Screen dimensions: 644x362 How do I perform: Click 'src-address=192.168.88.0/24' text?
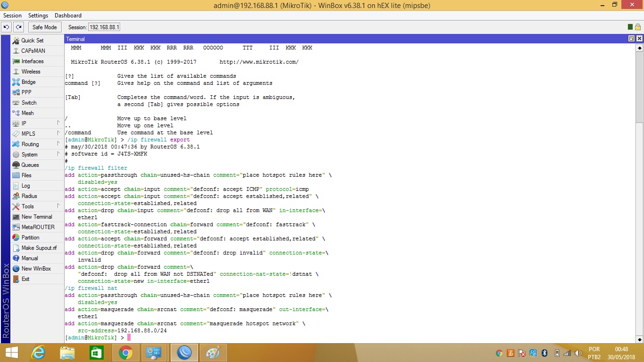122,330
